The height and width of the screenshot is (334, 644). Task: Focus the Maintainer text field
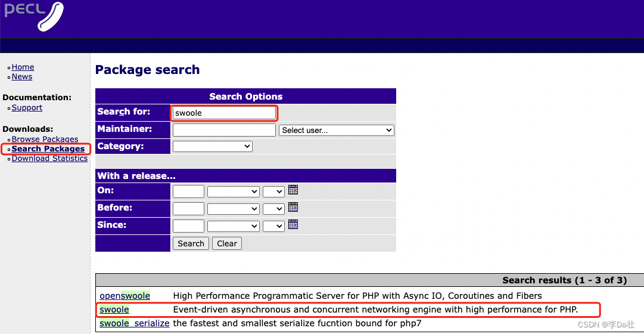click(x=224, y=130)
